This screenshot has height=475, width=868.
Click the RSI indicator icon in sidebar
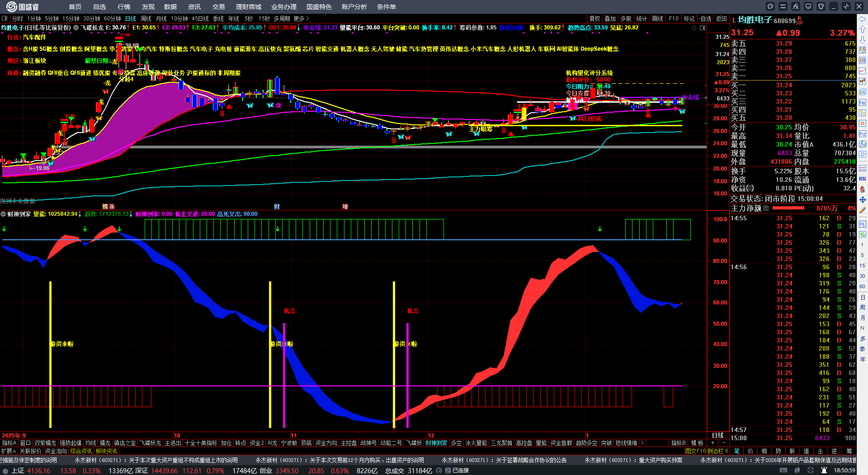(x=863, y=179)
